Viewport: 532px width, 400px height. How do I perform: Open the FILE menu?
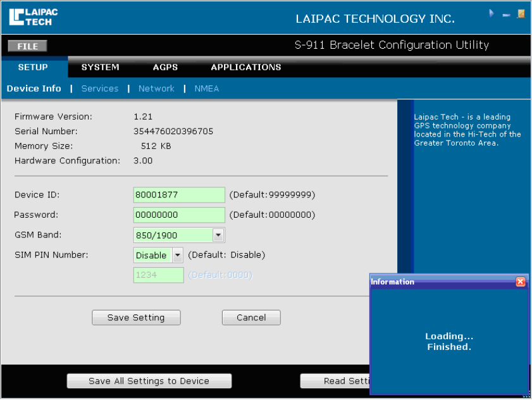(27, 46)
